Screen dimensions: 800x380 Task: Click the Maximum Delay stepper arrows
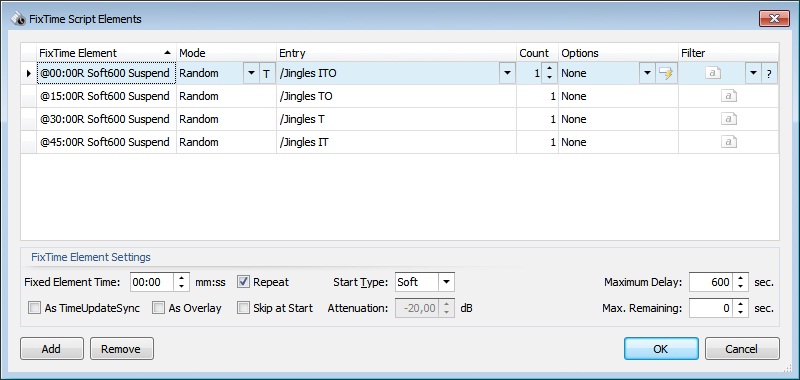coord(740,282)
